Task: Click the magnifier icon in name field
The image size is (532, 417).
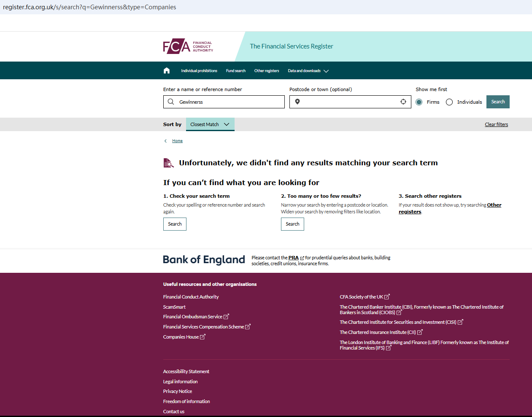Action: pyautogui.click(x=171, y=102)
